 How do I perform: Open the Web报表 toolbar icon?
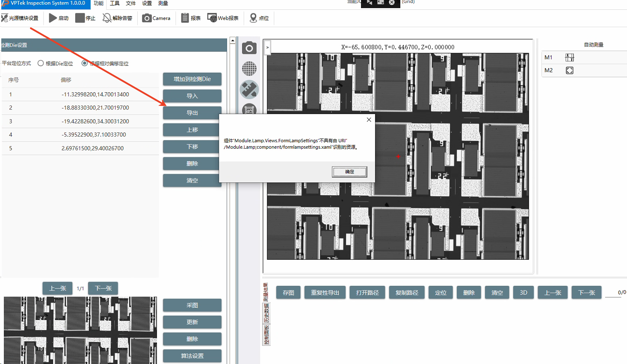click(x=212, y=18)
